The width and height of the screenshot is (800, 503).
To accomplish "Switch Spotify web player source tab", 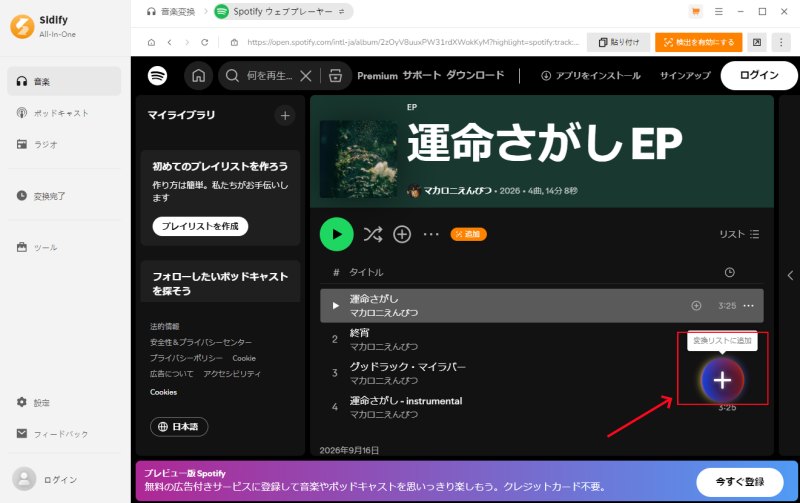I will coord(283,11).
